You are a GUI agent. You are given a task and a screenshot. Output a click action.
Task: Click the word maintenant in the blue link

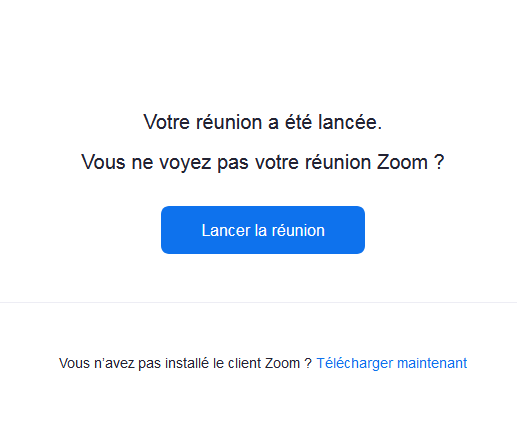432,363
